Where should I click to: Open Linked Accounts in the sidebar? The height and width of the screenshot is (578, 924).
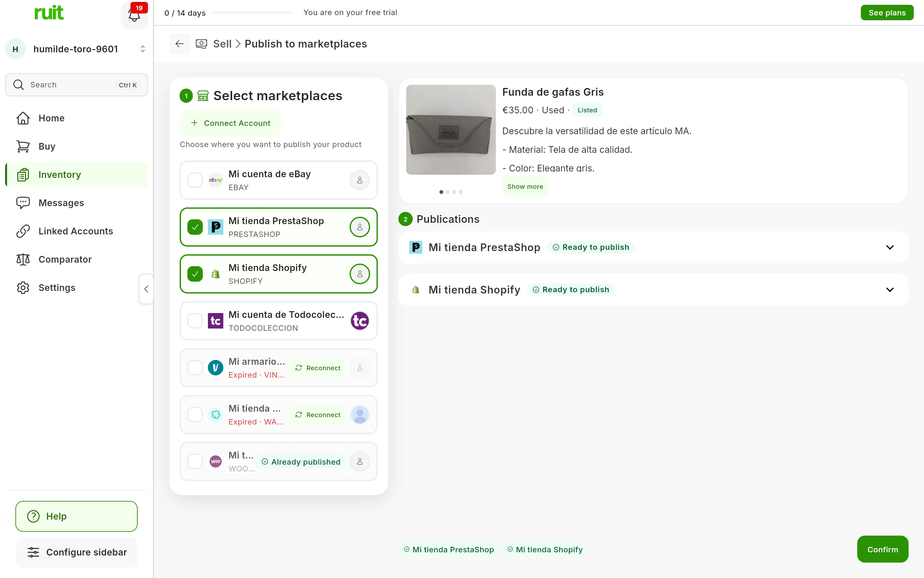[76, 231]
